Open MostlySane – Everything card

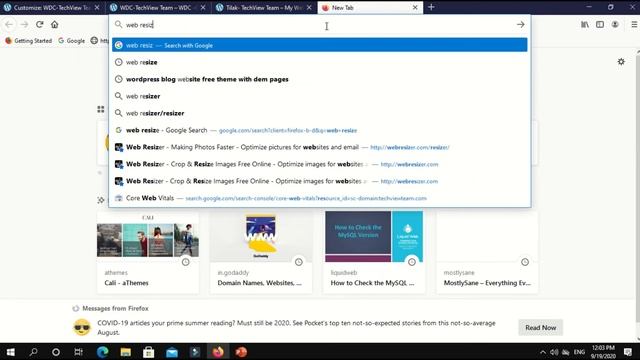pyautogui.click(x=487, y=252)
